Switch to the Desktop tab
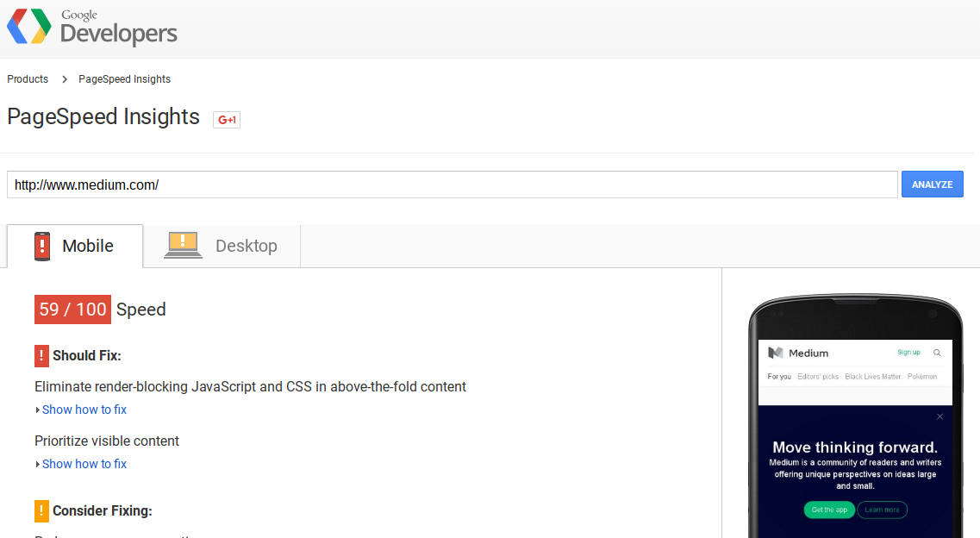 pyautogui.click(x=222, y=247)
